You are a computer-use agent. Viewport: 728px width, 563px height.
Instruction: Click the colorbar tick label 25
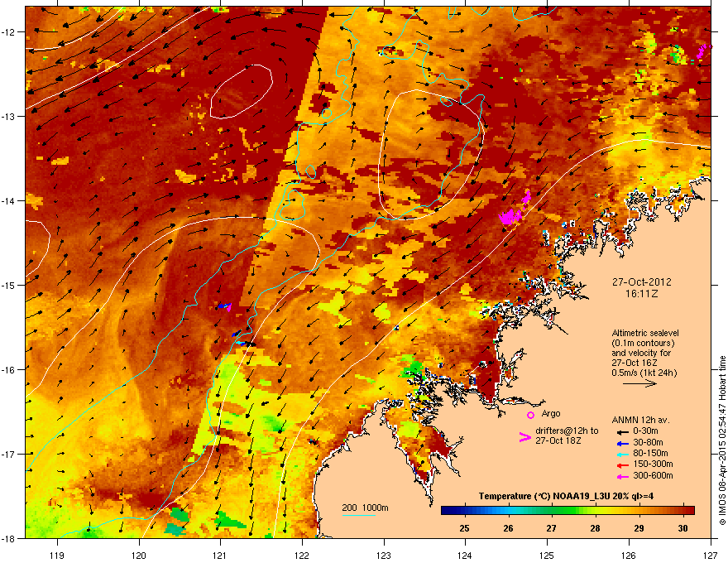(464, 528)
